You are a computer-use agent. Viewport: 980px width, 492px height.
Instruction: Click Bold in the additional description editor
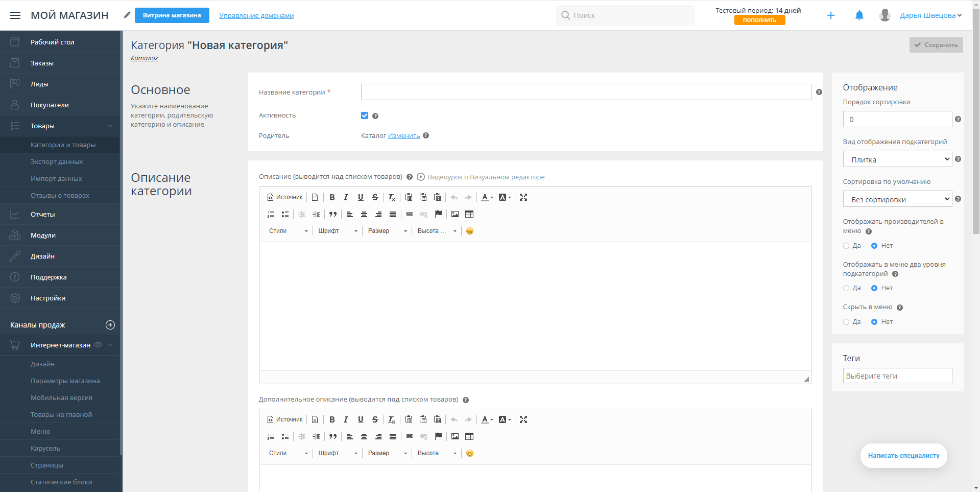coord(332,419)
